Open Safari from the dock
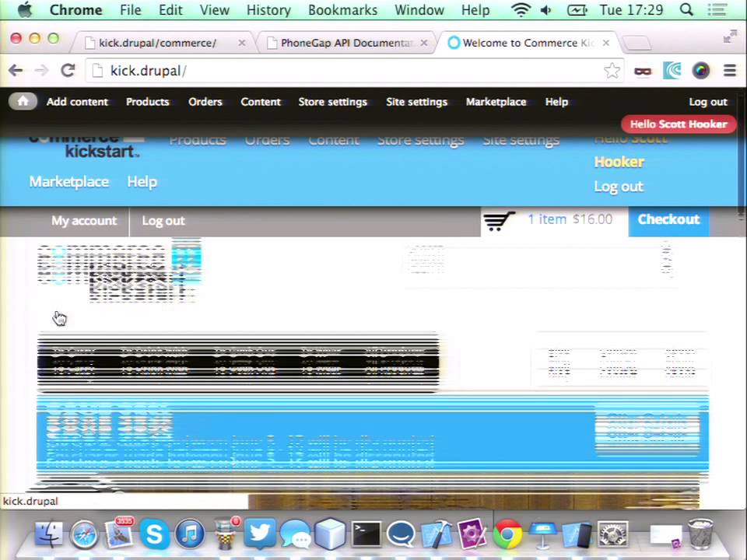The height and width of the screenshot is (560, 747). 84,535
